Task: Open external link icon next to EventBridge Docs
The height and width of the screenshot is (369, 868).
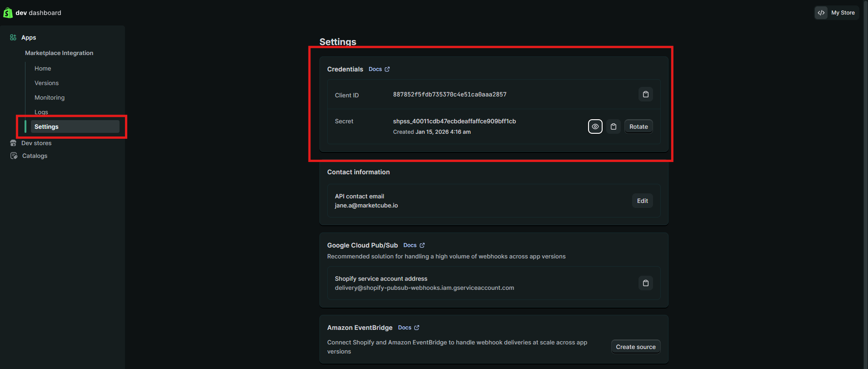Action: click(417, 328)
